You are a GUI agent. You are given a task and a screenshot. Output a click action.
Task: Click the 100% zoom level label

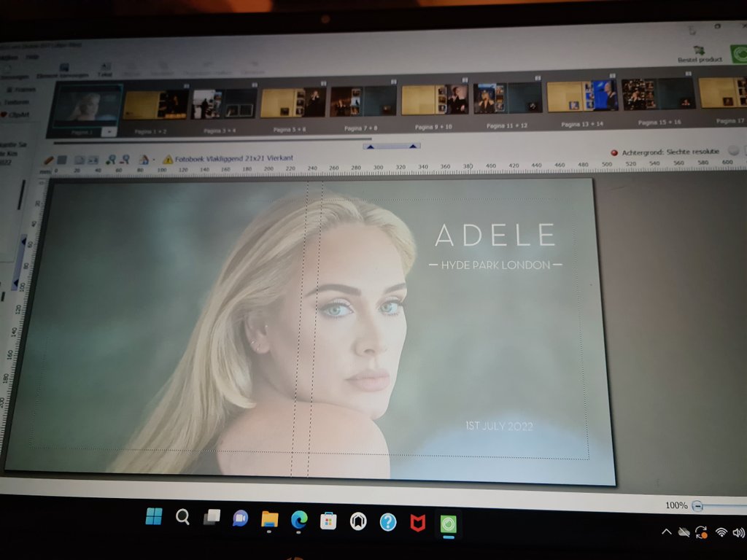click(676, 505)
